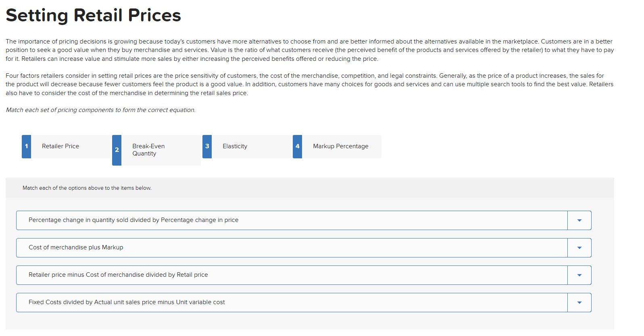644x336 pixels.
Task: Click italic 'Match each set of pricing components' text
Action: click(100, 110)
